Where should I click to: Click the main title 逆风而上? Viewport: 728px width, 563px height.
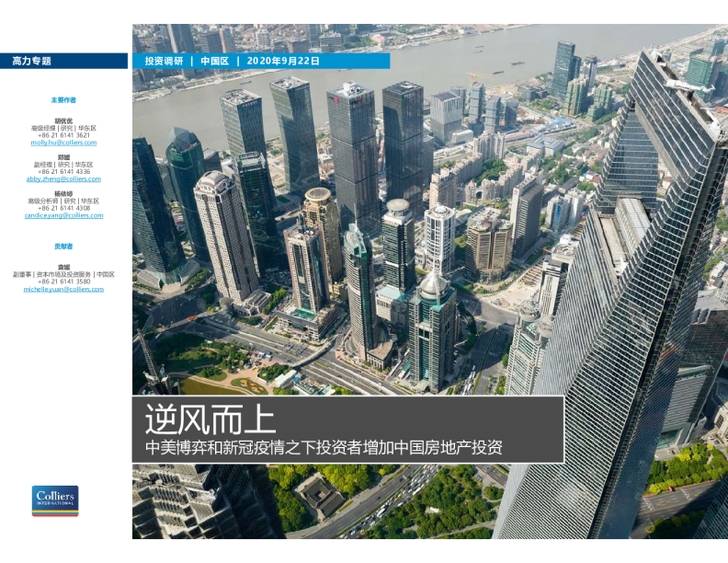[x=210, y=419]
